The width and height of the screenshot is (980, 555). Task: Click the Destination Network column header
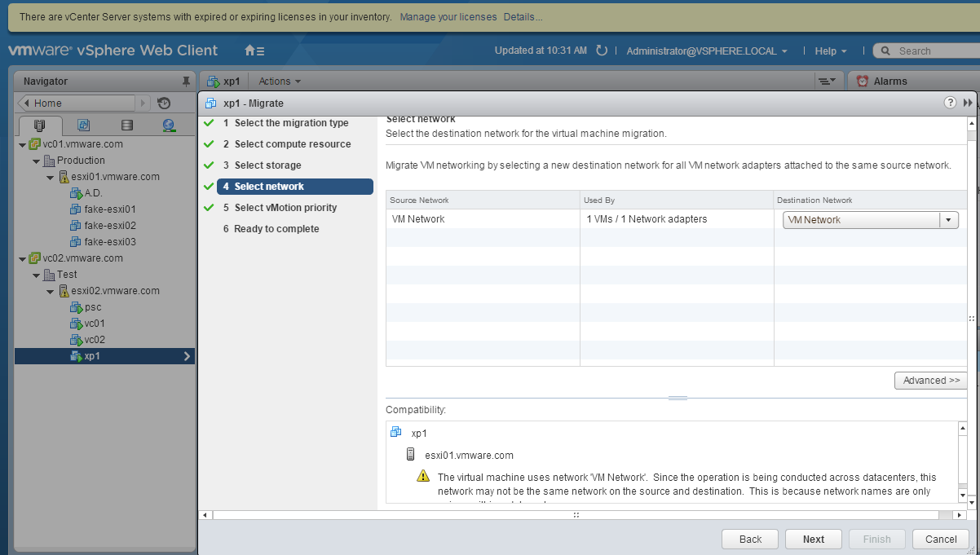tap(871, 200)
